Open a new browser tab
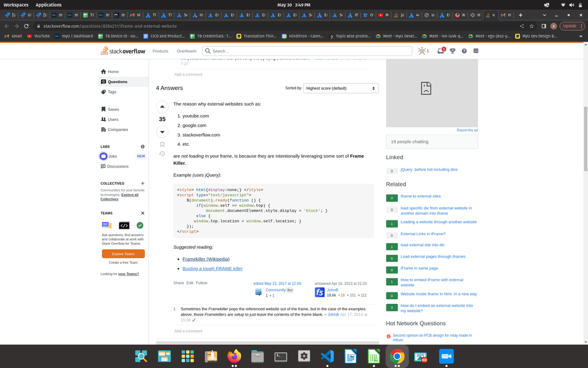588x368 pixels. [x=520, y=15]
